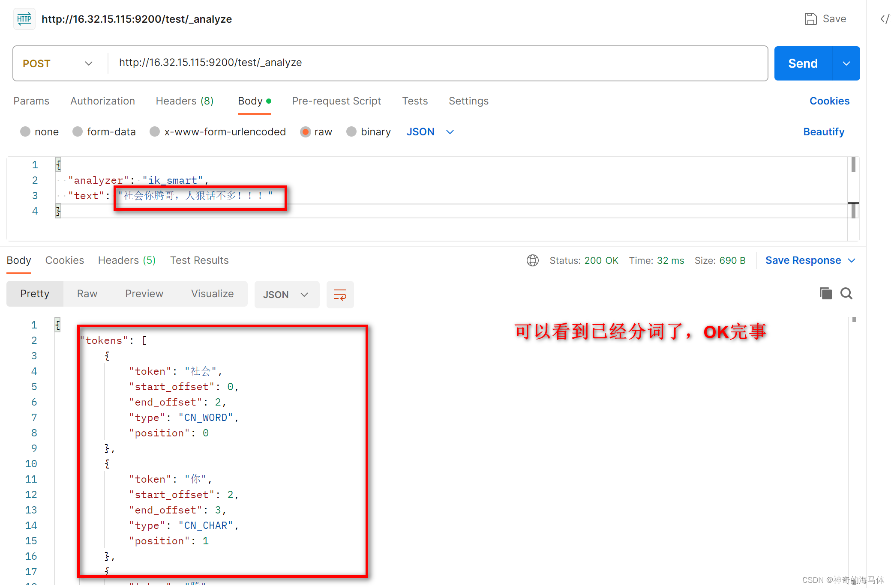Open the response Headers (5) tab
This screenshot has height=588, width=891.
[127, 260]
